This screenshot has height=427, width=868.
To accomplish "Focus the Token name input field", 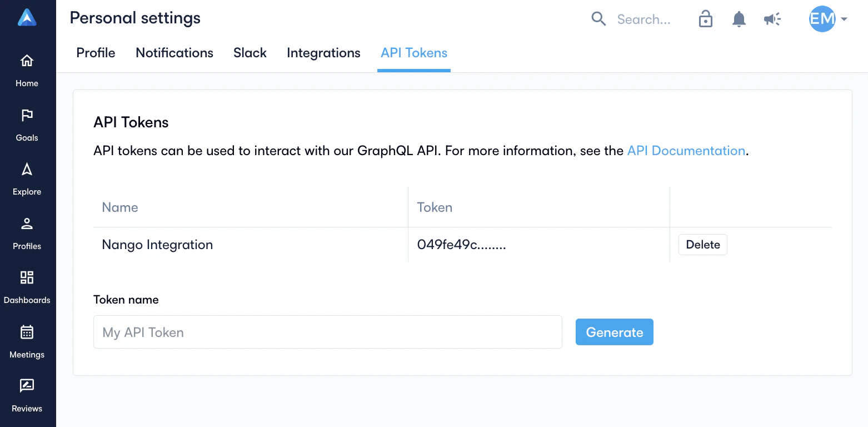I will click(x=327, y=332).
